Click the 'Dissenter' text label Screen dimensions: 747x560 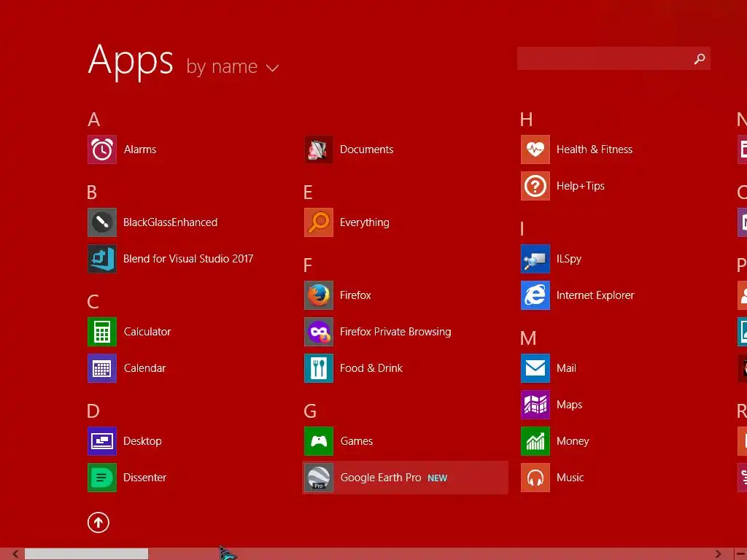pos(145,478)
